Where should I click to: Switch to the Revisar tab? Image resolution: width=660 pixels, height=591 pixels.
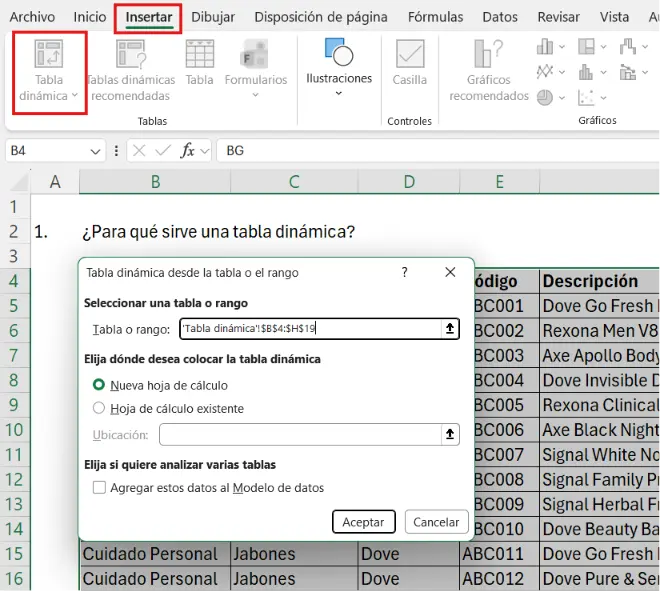point(559,17)
